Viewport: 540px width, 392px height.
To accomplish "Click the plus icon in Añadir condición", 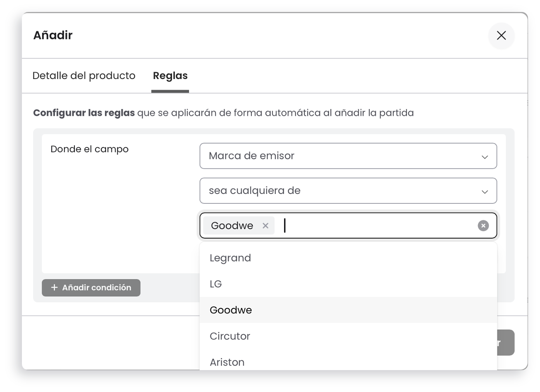I will (54, 288).
